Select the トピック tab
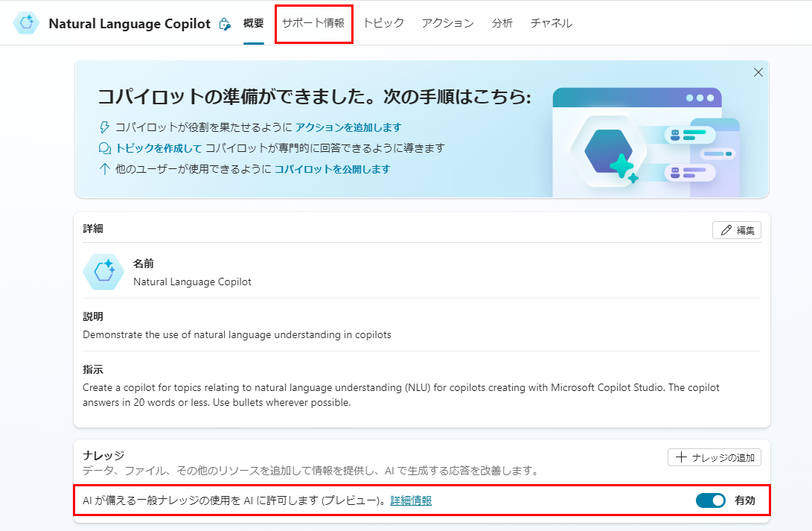Viewport: 812px width, 531px height. 383,23
